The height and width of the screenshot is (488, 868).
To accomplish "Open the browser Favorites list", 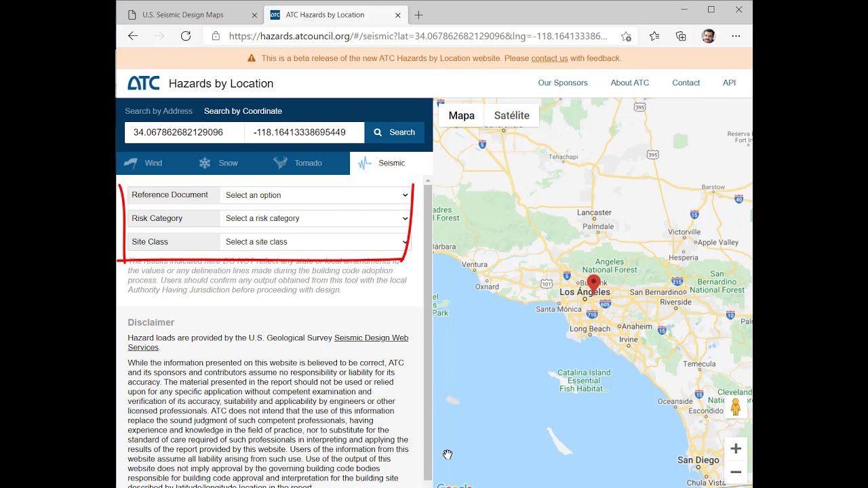I will pyautogui.click(x=654, y=36).
